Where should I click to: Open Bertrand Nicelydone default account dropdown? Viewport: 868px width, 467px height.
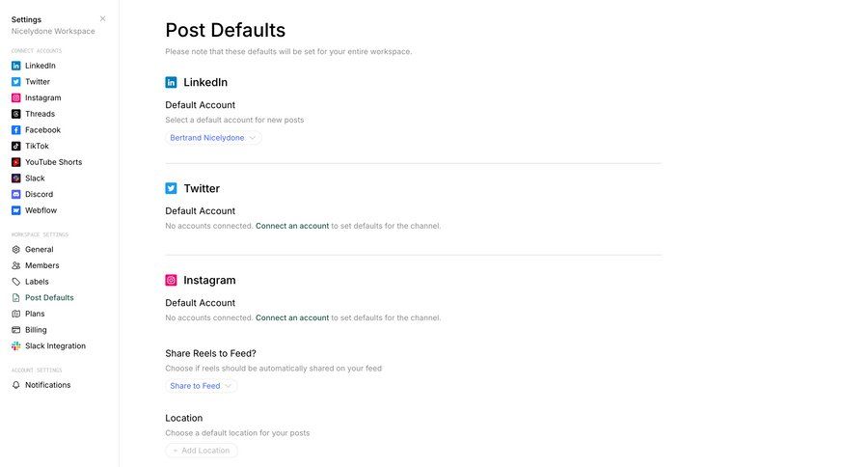tap(207, 138)
